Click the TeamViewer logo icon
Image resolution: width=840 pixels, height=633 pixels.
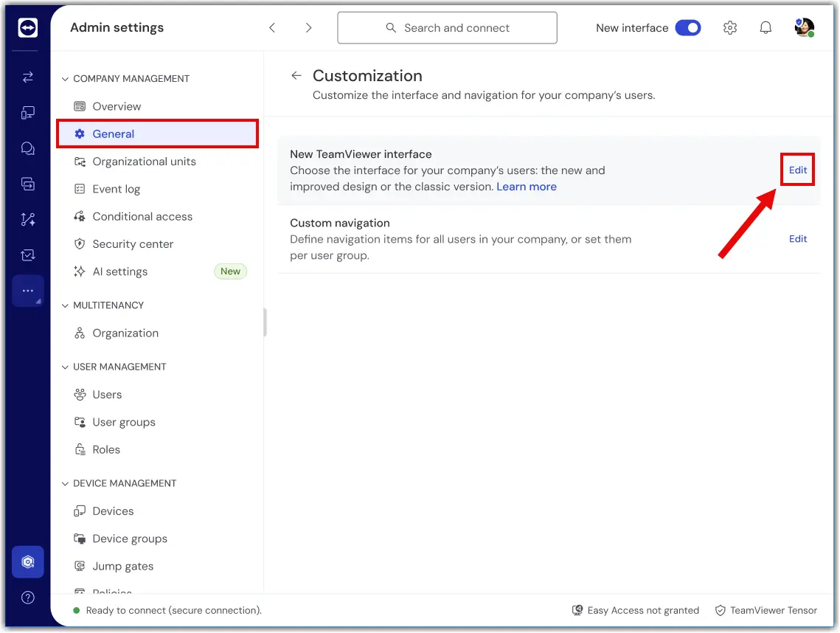click(28, 27)
